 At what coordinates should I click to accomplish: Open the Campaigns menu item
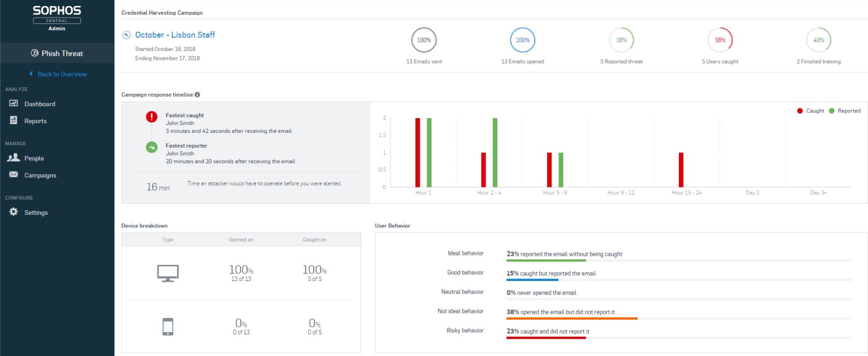(x=40, y=176)
